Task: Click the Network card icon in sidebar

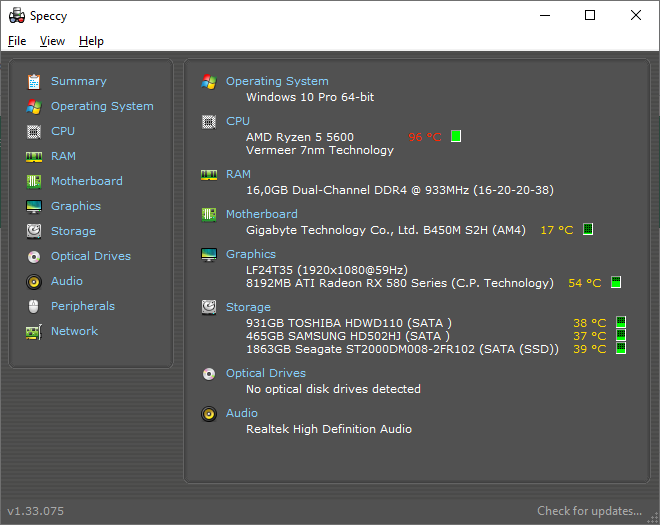Action: pyautogui.click(x=34, y=332)
